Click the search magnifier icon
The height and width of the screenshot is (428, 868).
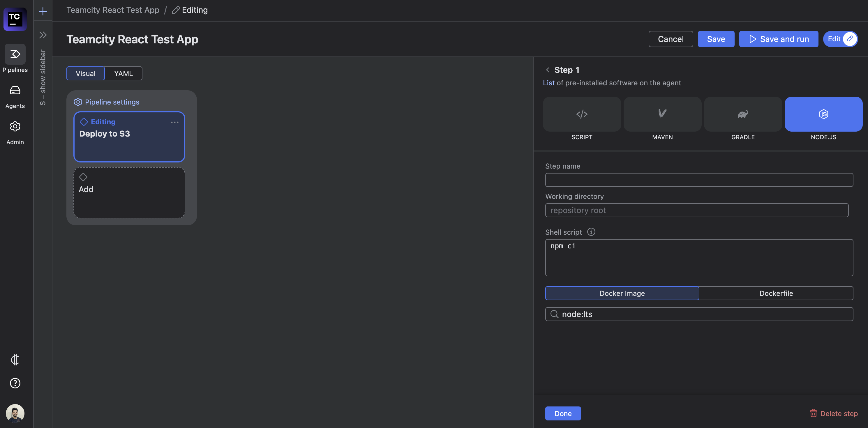coord(554,314)
